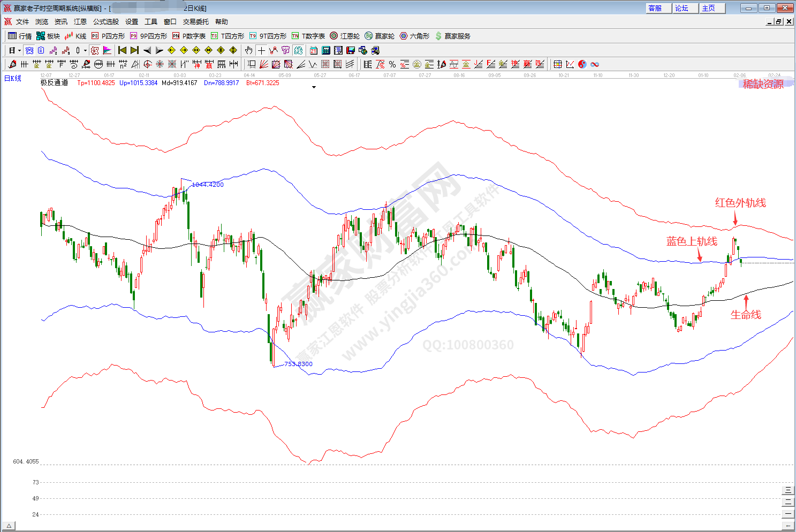
Task: Open the 日 period dropdown arrow
Action: 20,51
